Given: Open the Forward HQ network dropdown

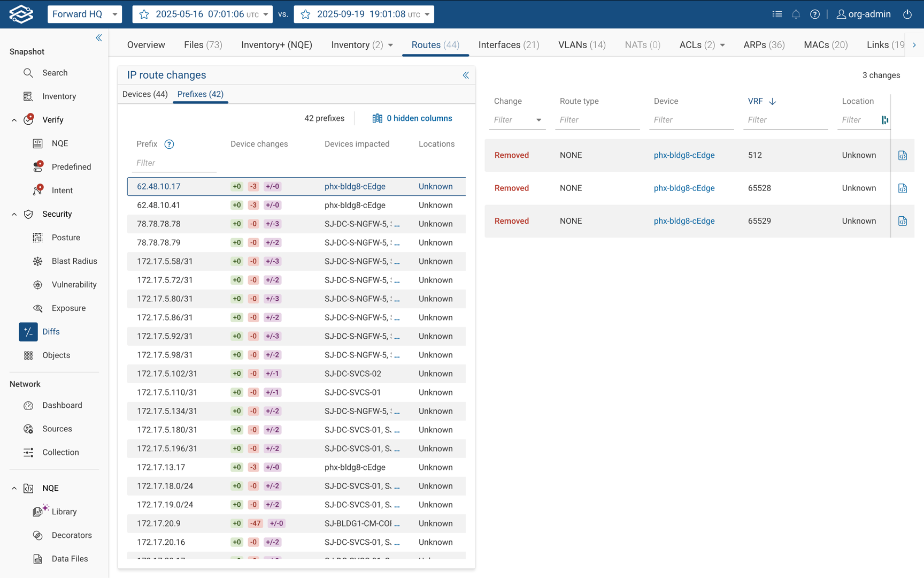Looking at the screenshot, I should (x=84, y=14).
